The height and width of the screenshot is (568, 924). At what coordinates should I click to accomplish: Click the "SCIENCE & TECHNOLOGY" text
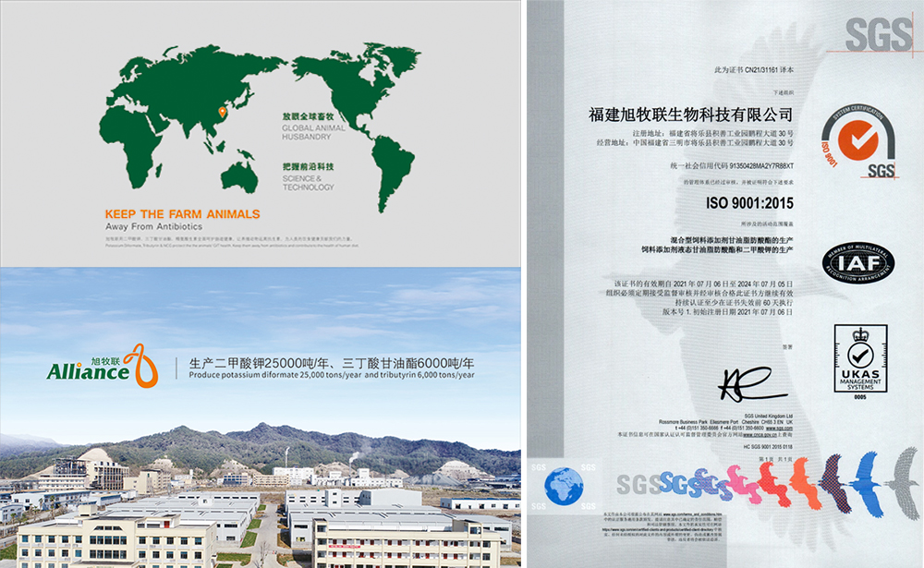coord(309,183)
